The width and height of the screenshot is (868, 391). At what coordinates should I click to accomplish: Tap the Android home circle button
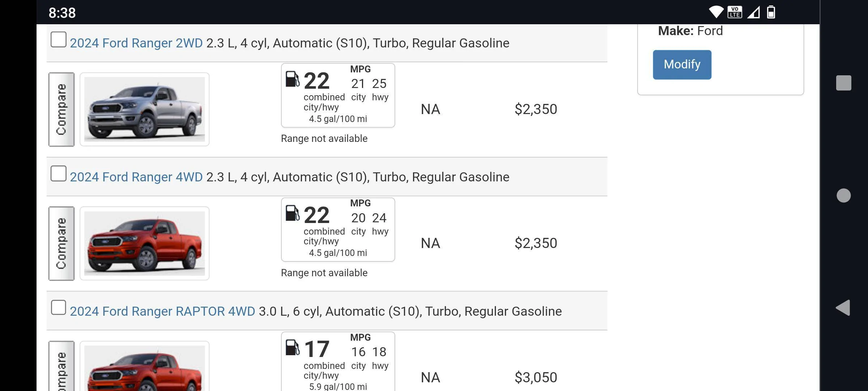843,195
